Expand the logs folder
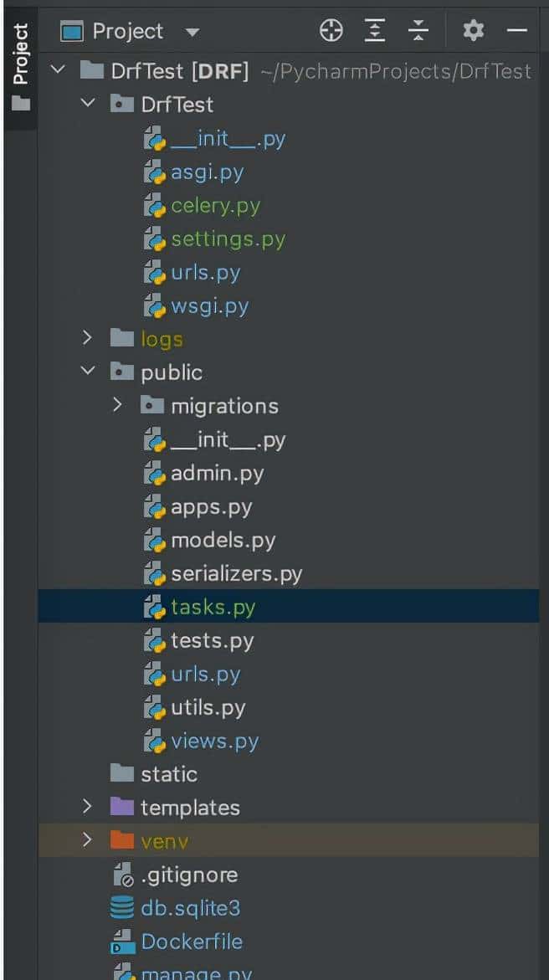This screenshot has height=980, width=549. pyautogui.click(x=87, y=339)
